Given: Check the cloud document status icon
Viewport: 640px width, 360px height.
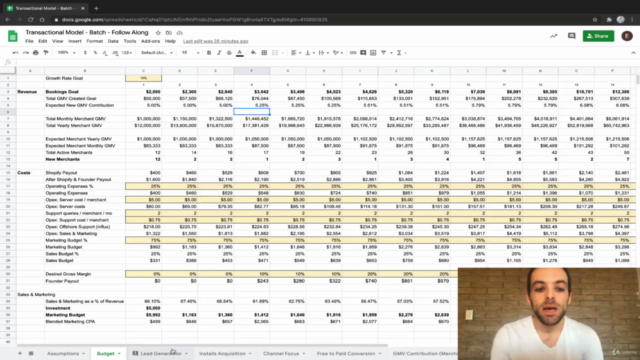Looking at the screenshot, I should click(180, 33).
